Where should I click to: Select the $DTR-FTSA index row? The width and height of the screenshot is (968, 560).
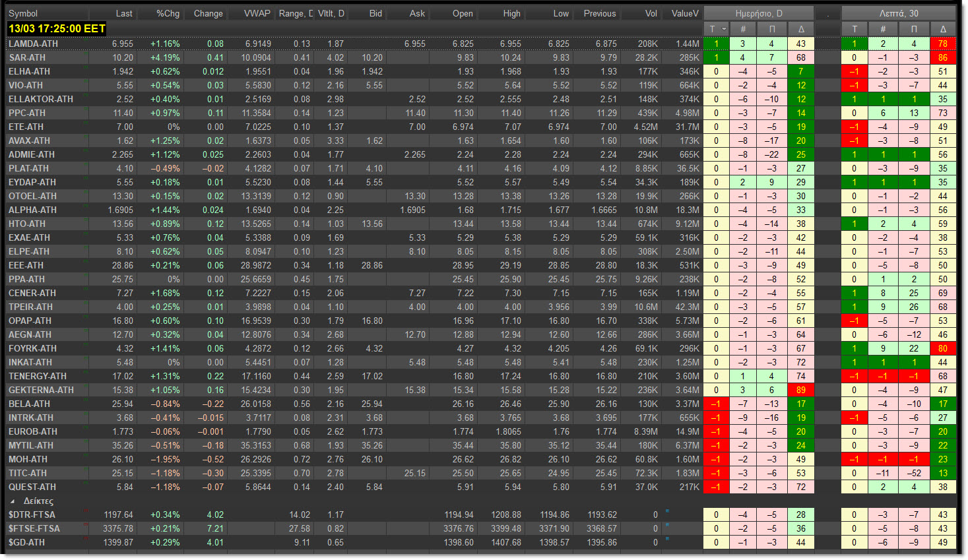point(32,514)
